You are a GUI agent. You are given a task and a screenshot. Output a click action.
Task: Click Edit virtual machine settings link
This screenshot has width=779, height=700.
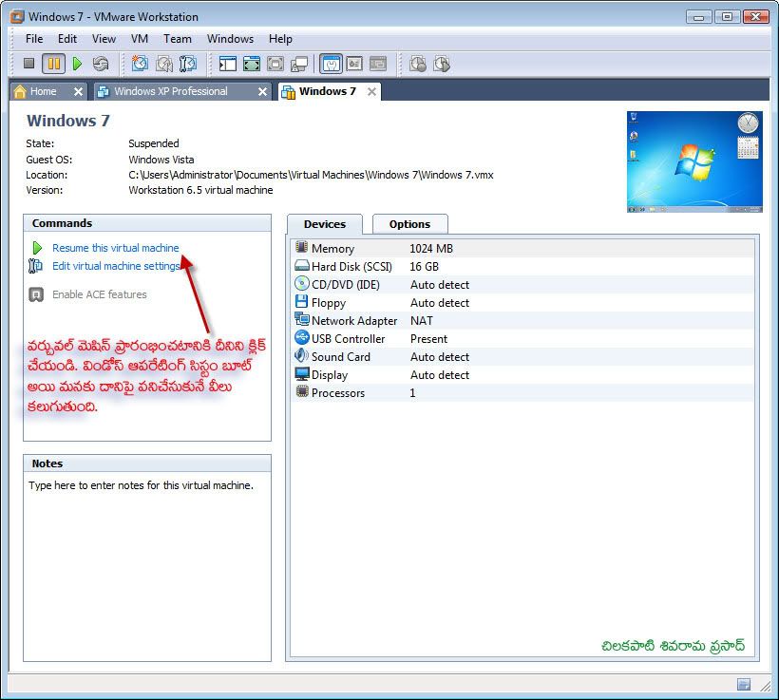[116, 266]
